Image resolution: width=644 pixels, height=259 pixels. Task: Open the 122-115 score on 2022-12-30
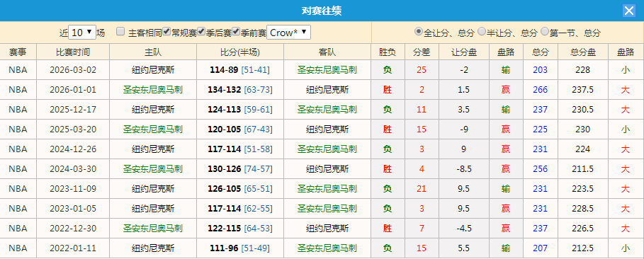[x=224, y=228]
